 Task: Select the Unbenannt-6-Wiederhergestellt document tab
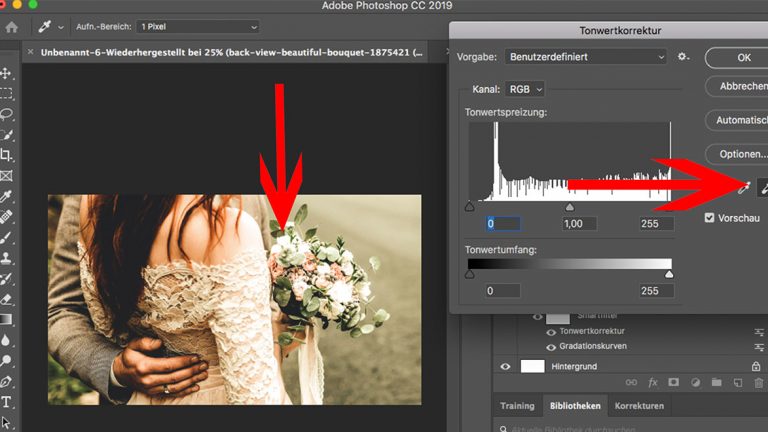[x=231, y=52]
